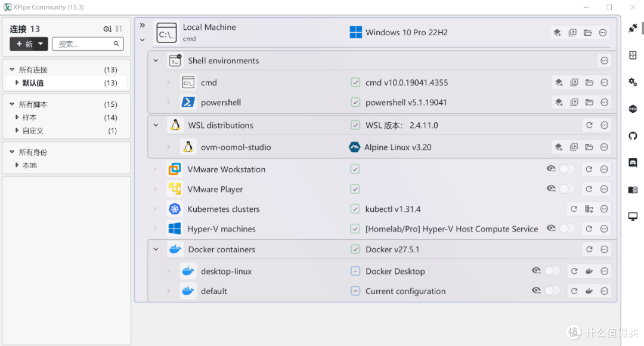
Task: Open the documentation book icon
Action: click(633, 190)
